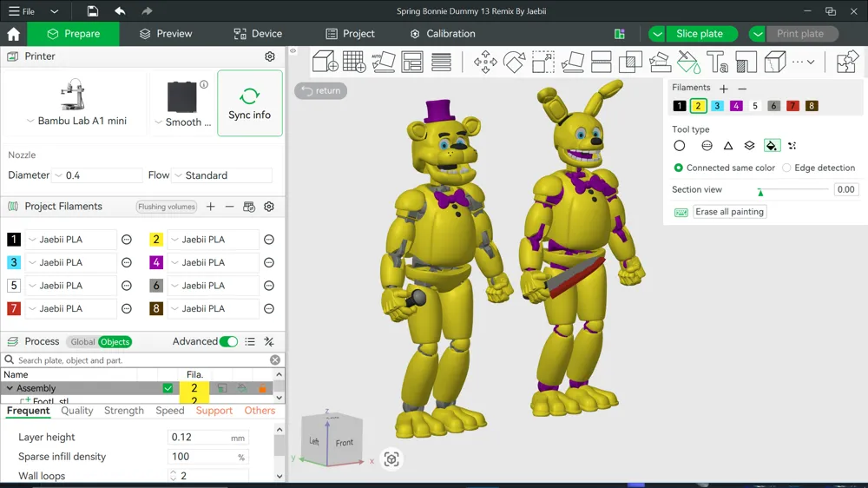Click the Flushing volumes button
The width and height of the screenshot is (868, 488).
167,207
